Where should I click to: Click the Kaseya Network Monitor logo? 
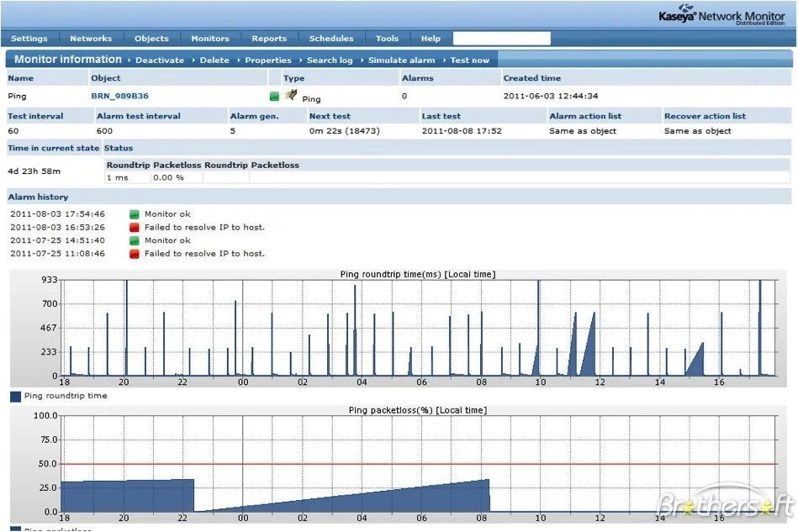721,15
